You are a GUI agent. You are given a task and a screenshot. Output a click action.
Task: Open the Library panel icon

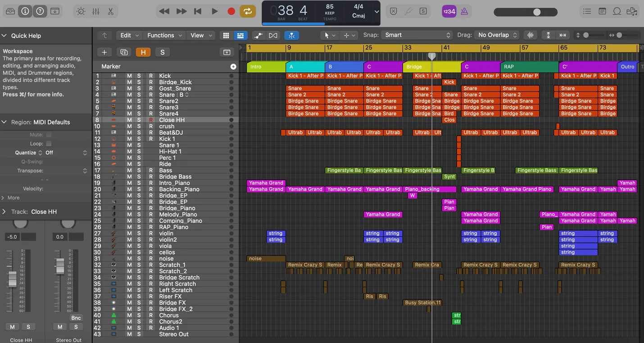coord(10,11)
